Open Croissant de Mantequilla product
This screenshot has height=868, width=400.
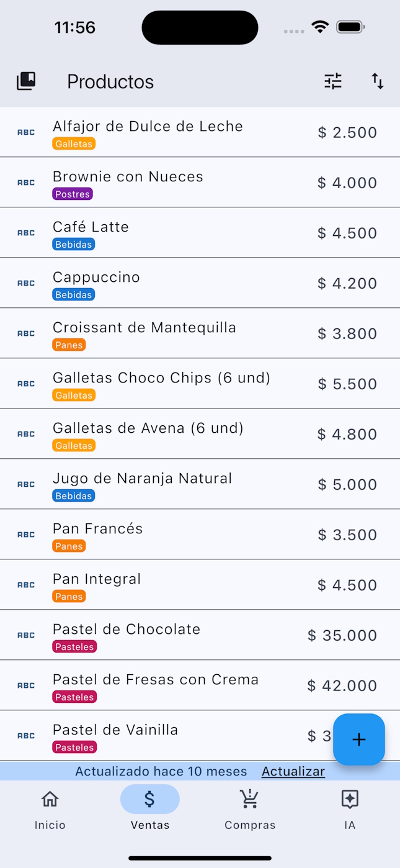tap(144, 328)
